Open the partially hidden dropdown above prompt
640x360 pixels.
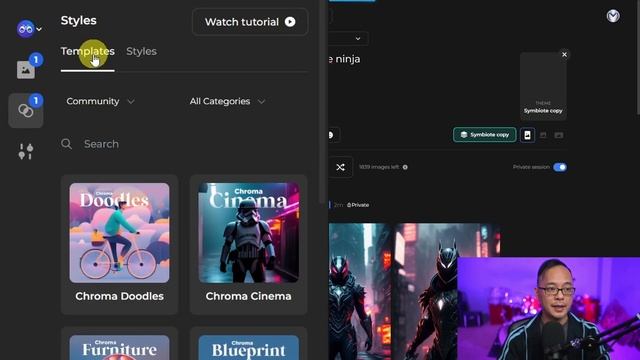(349, 38)
